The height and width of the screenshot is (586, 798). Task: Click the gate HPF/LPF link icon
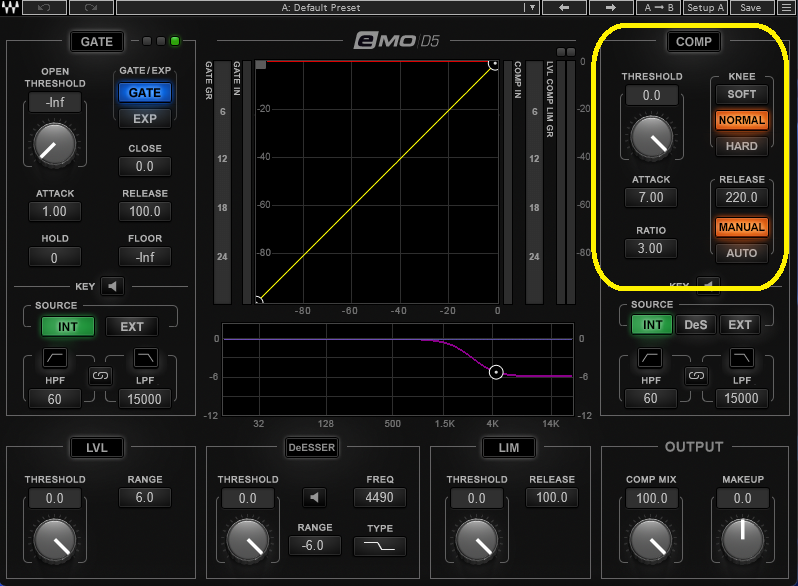(100, 377)
